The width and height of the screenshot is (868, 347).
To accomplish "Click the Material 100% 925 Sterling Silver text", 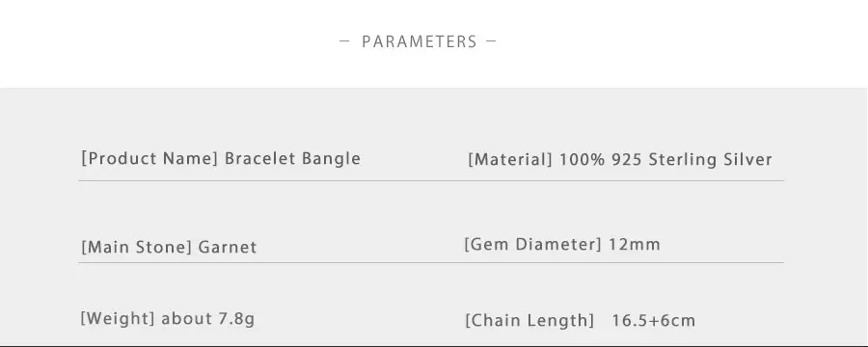I will pos(620,160).
